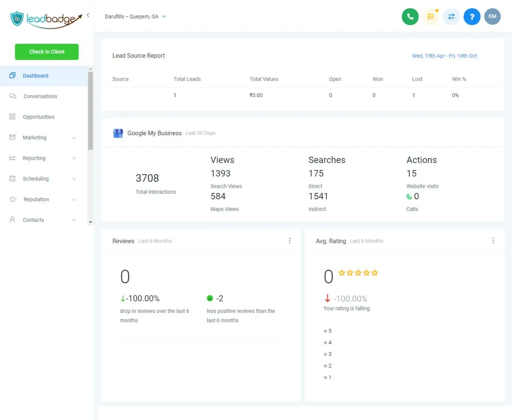Click the green down arrow in Reviews
The height and width of the screenshot is (420, 512).
[123, 299]
